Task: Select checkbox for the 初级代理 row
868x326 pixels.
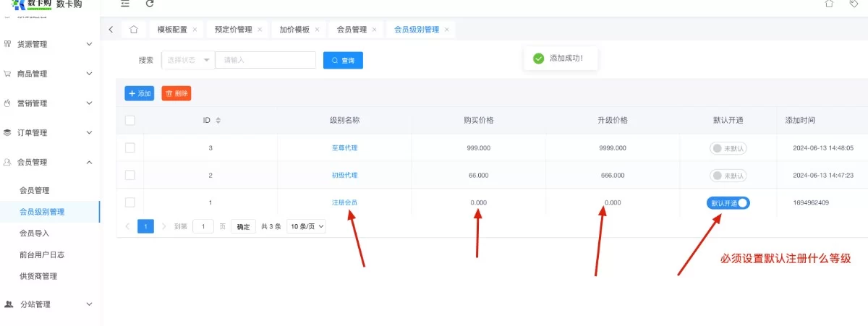Action: click(130, 175)
